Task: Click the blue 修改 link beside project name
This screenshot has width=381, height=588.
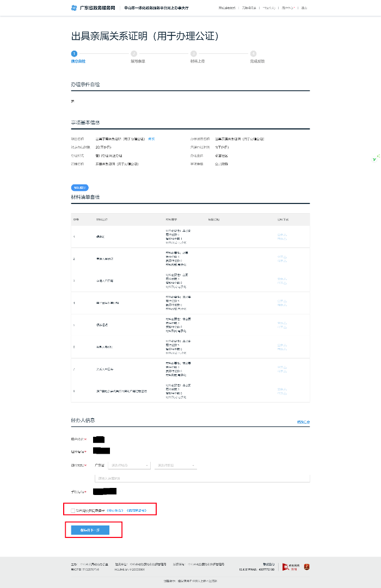Action: [152, 139]
